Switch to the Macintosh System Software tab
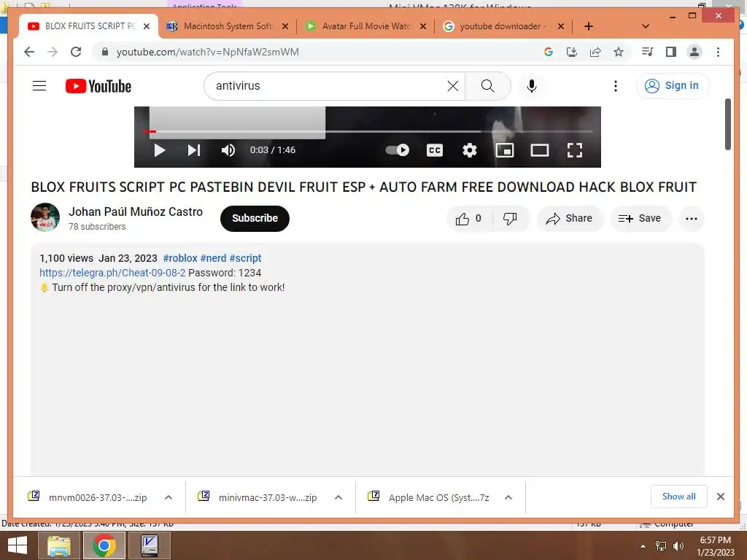The width and height of the screenshot is (747, 560). (x=227, y=26)
